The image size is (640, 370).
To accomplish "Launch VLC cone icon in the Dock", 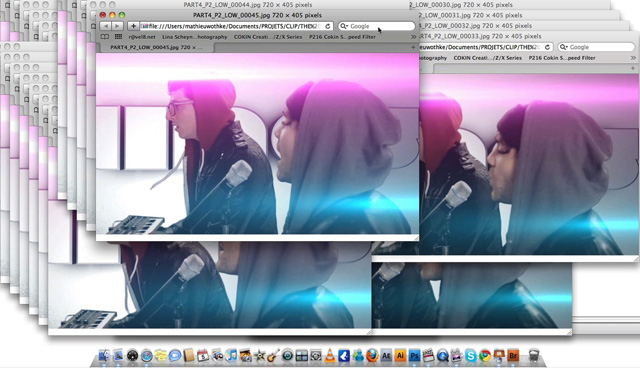I will coord(330,356).
